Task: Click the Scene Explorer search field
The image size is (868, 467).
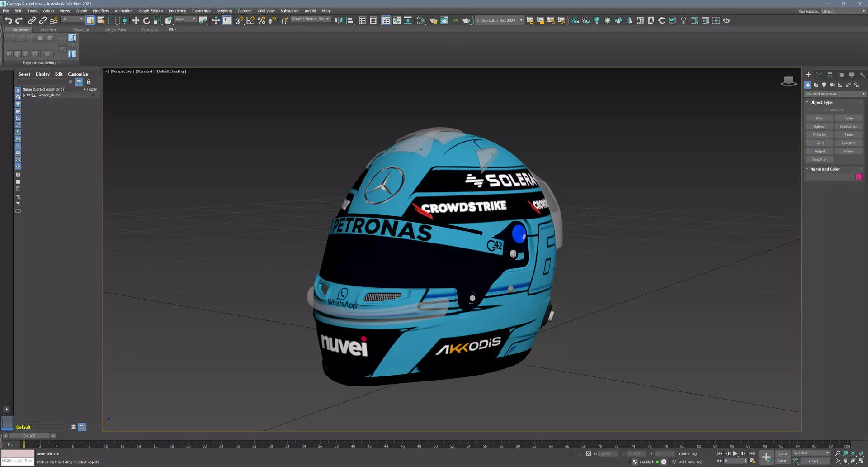Action: [42, 82]
